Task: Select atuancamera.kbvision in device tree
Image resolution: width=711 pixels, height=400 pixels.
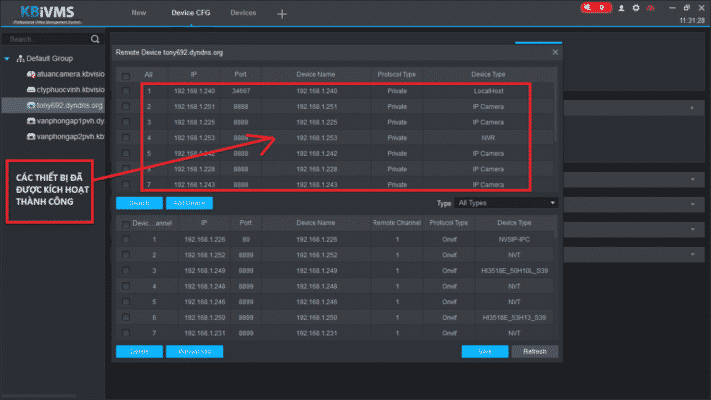Action: (70, 74)
